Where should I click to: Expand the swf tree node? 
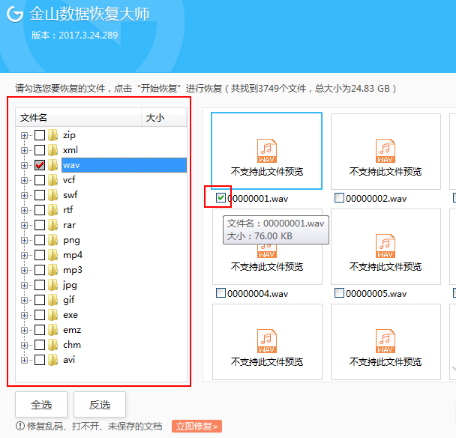[x=24, y=195]
